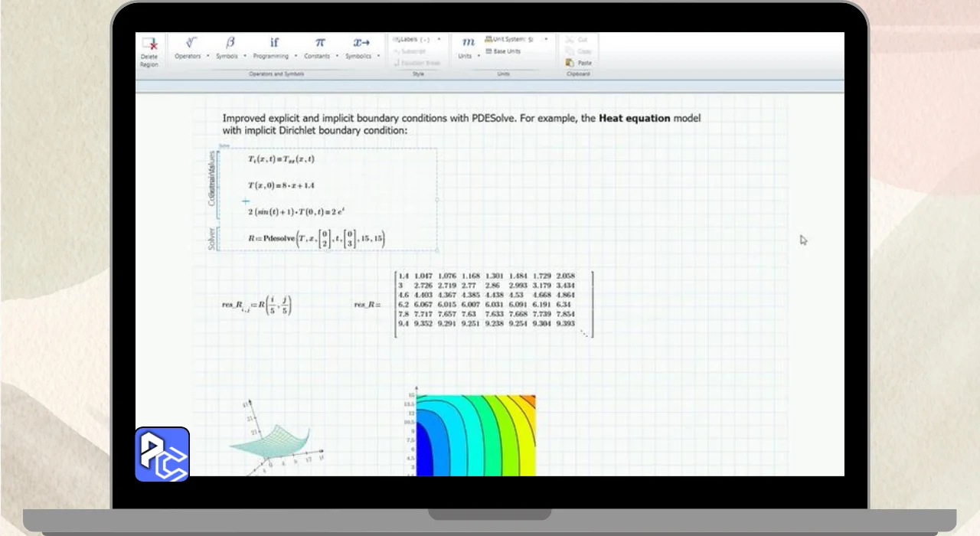Select the R=Pdesolve solver expression
The image size is (980, 536).
(316, 239)
